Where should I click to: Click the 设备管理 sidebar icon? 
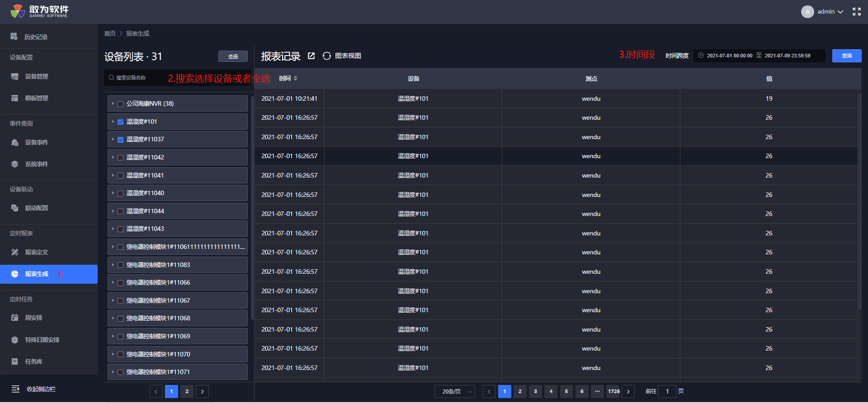pyautogui.click(x=15, y=77)
